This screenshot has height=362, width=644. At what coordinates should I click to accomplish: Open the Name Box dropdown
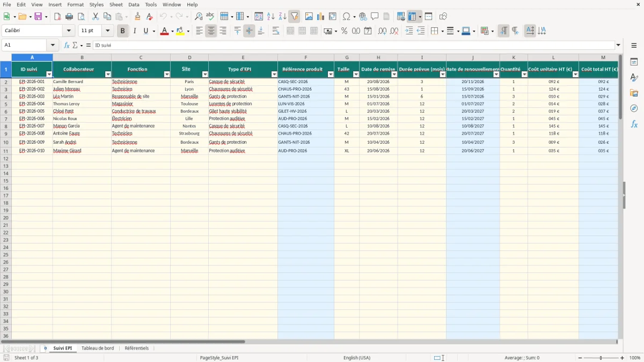click(53, 45)
